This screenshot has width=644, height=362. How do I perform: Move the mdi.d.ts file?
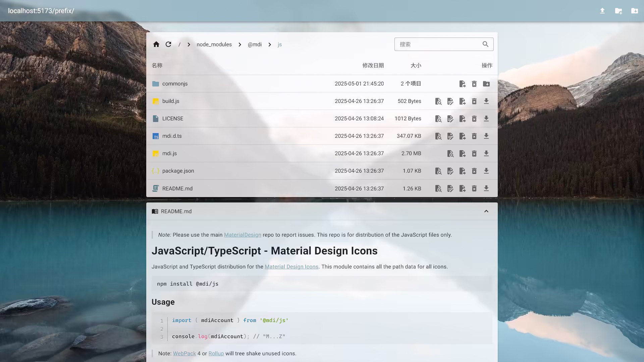[x=462, y=136]
